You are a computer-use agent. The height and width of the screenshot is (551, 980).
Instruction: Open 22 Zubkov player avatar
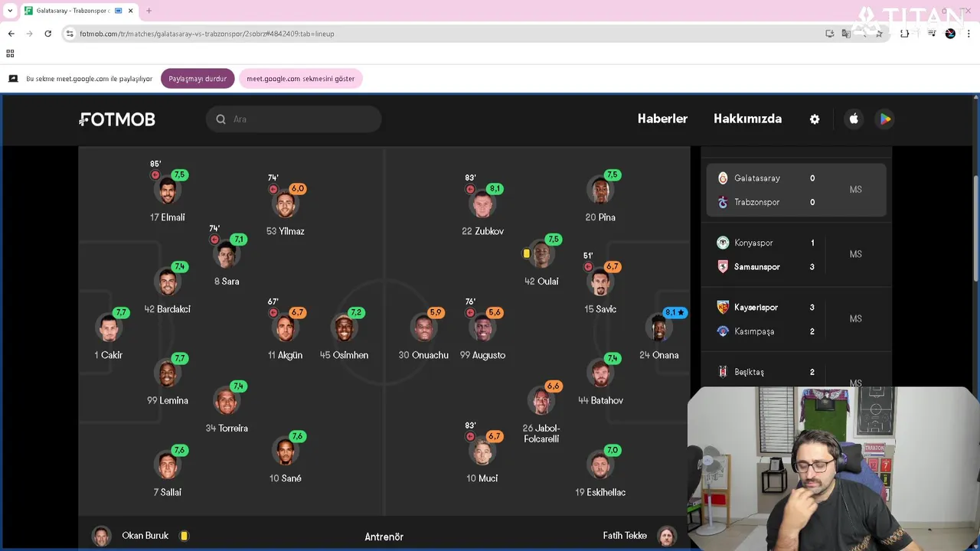click(482, 204)
